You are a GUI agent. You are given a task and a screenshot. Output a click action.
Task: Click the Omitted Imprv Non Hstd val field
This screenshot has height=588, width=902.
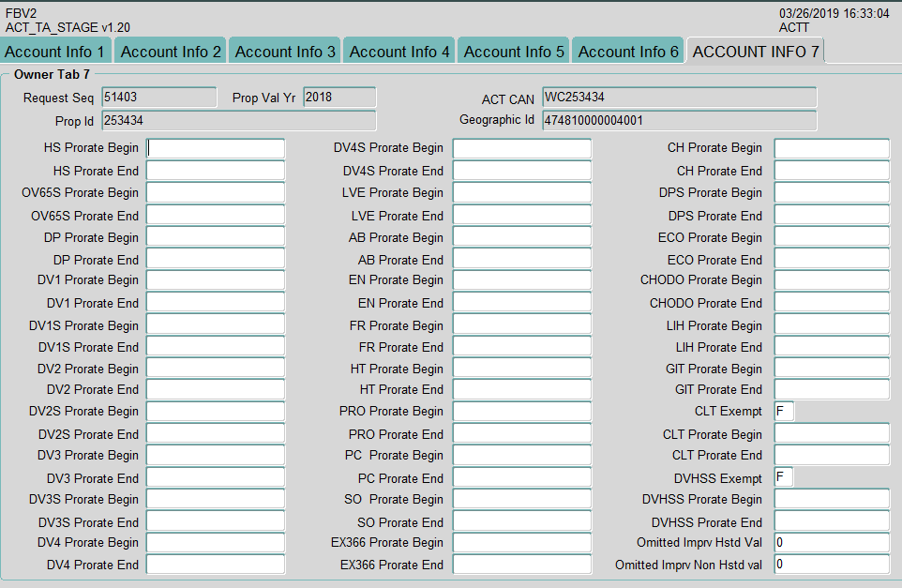pos(831,565)
